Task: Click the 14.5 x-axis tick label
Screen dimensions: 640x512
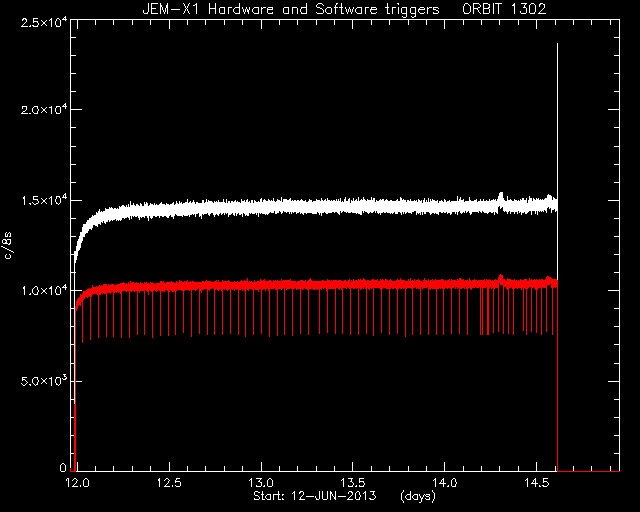Action: [x=537, y=483]
